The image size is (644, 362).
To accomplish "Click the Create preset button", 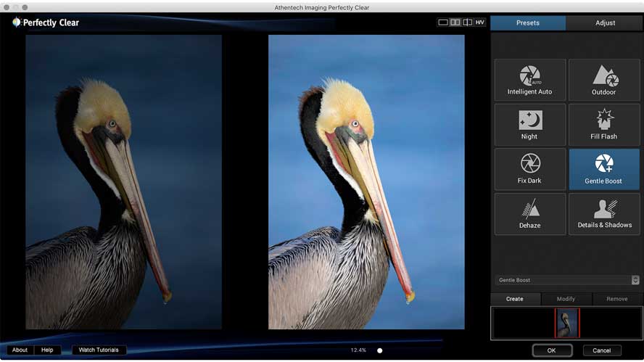I will 515,299.
